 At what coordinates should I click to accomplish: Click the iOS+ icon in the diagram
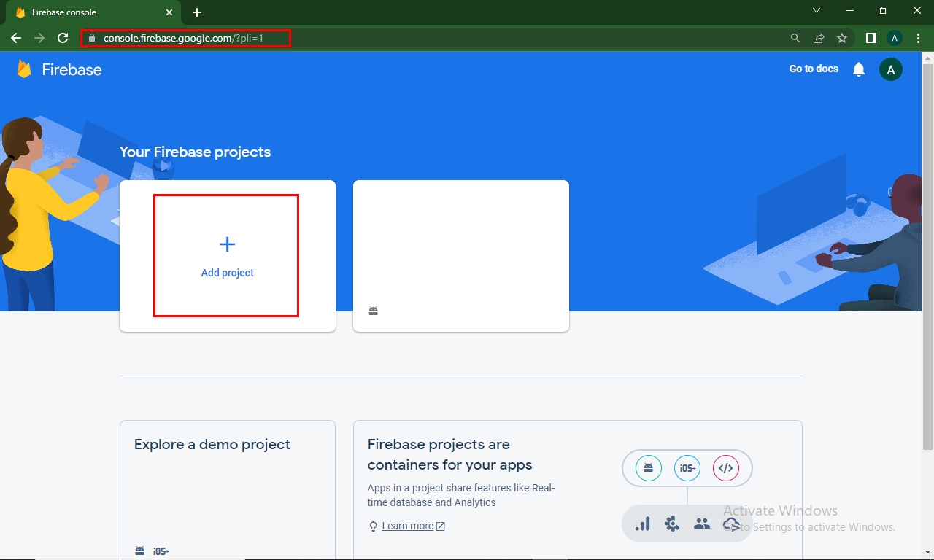[687, 468]
